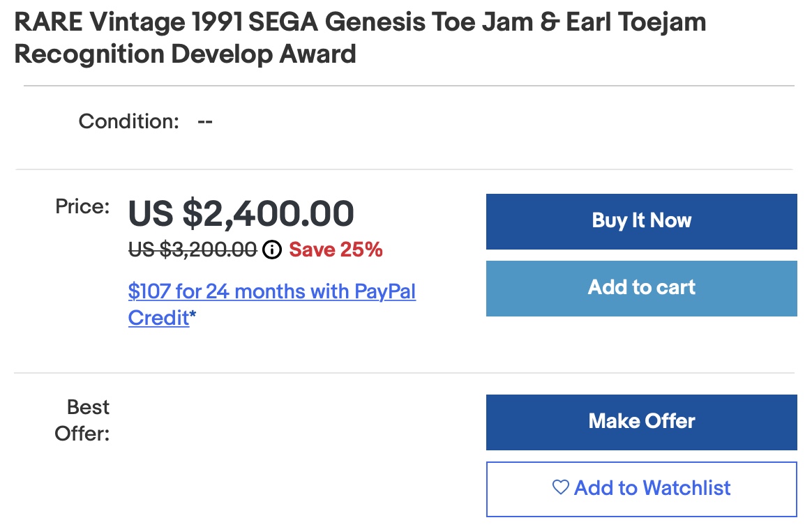Click the 'RARE Vintage 1991' text in the heading
Image resolution: width=812 pixels, height=527 pixels.
pyautogui.click(x=128, y=22)
